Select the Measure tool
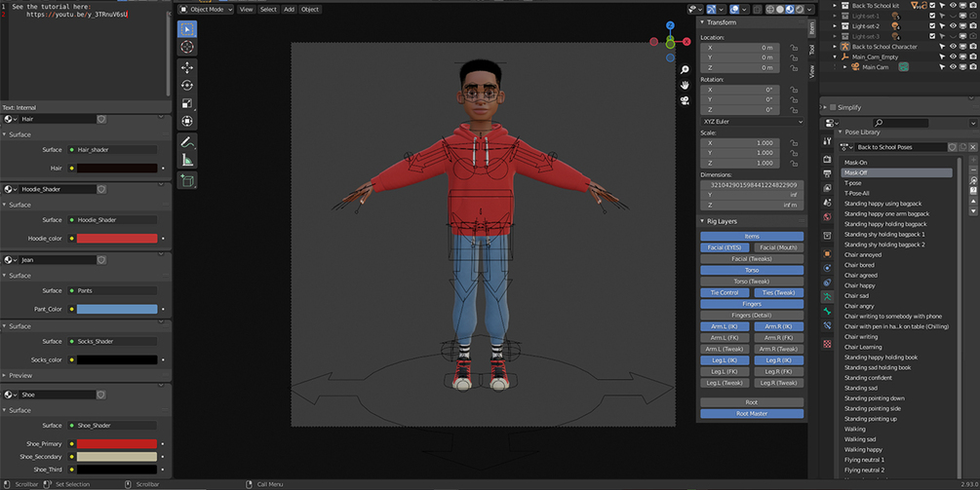The height and width of the screenshot is (490, 980). point(187,160)
